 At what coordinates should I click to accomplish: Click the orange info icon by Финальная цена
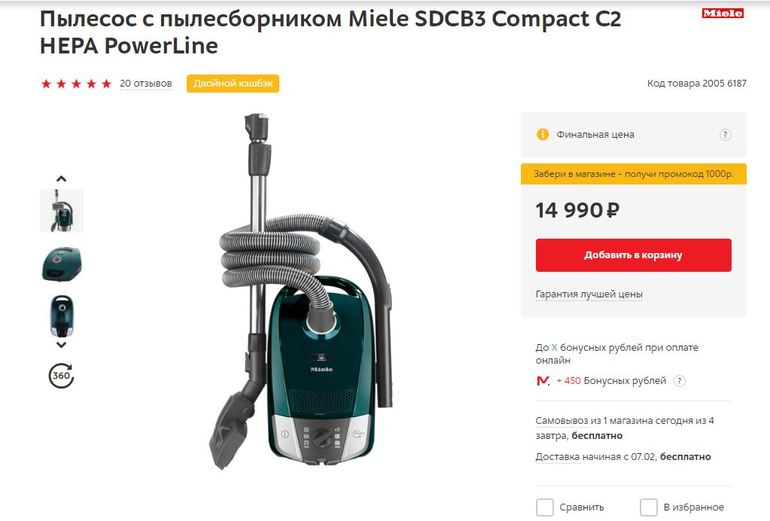point(542,134)
